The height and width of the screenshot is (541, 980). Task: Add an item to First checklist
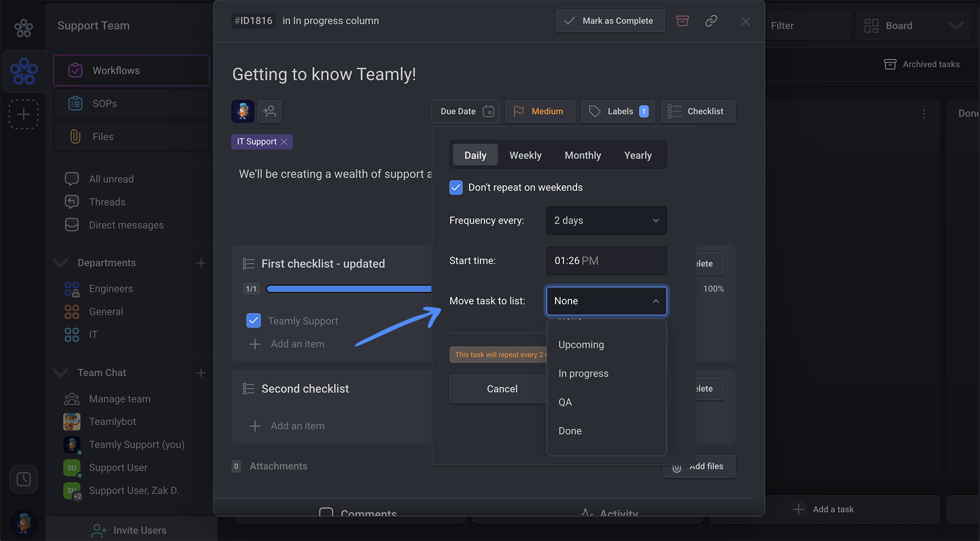(x=287, y=344)
